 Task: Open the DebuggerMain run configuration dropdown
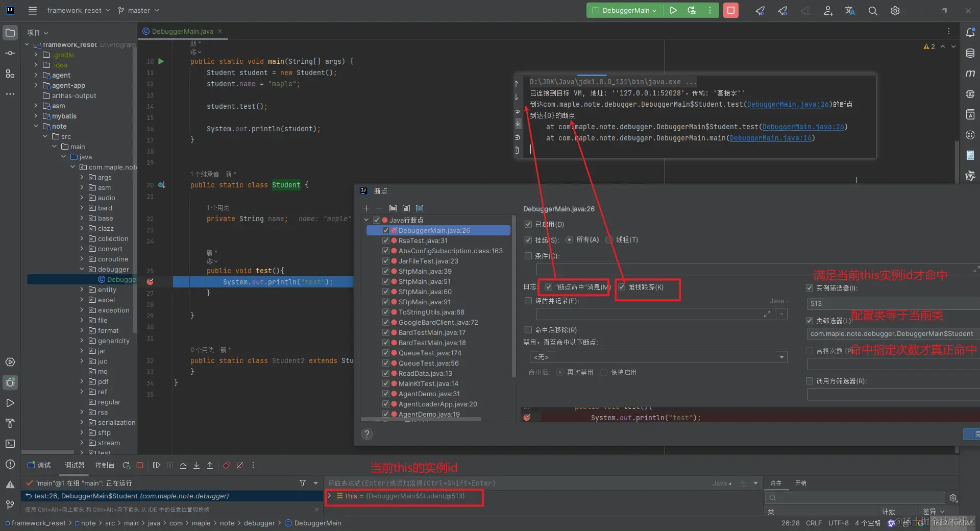tap(626, 10)
